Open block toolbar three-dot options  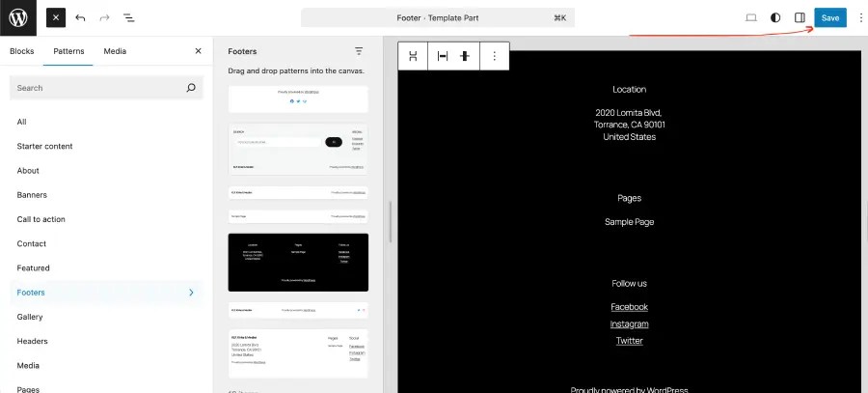pyautogui.click(x=494, y=56)
